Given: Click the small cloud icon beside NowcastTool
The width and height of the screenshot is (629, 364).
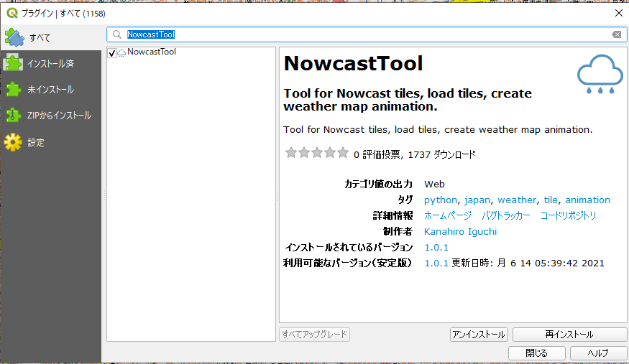Looking at the screenshot, I should pyautogui.click(x=121, y=52).
